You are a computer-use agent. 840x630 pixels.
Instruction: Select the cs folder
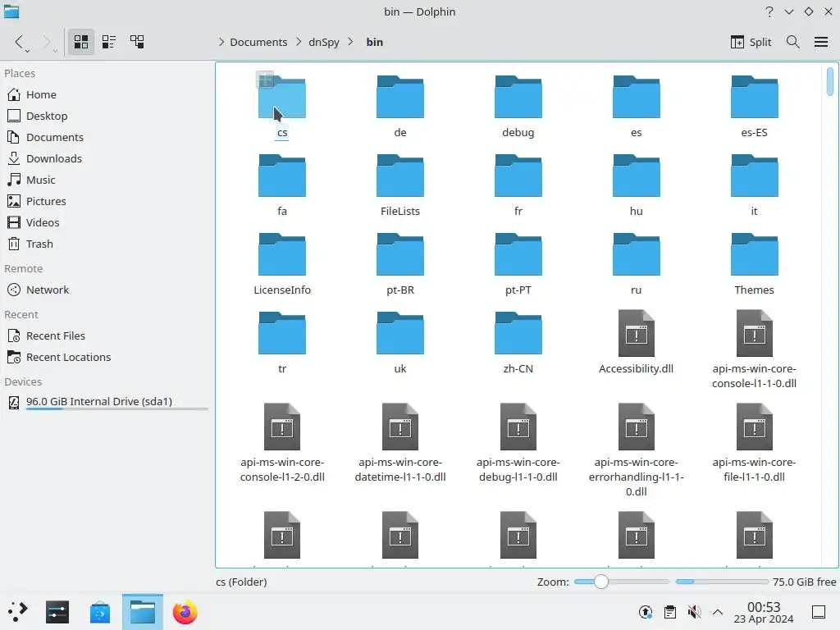click(x=282, y=106)
